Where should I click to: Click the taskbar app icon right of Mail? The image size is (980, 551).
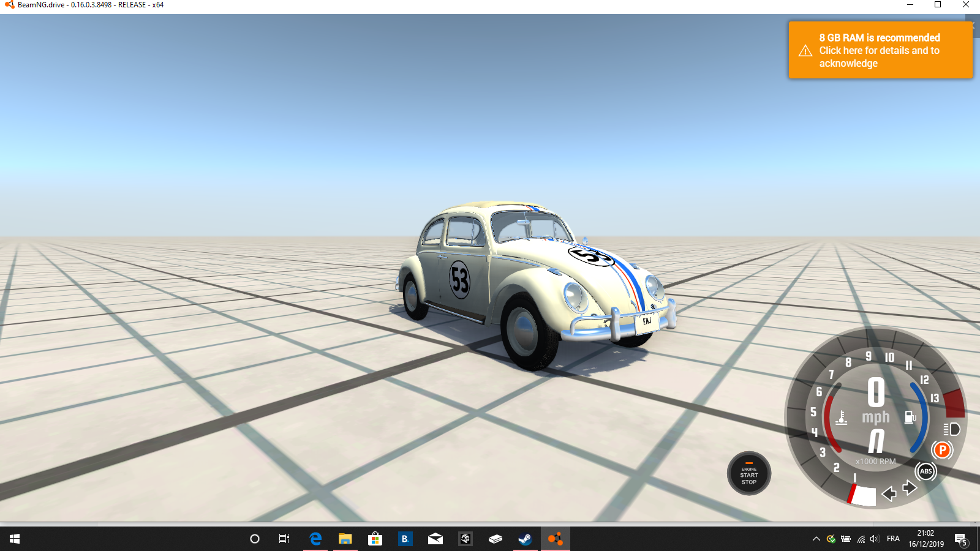(466, 539)
